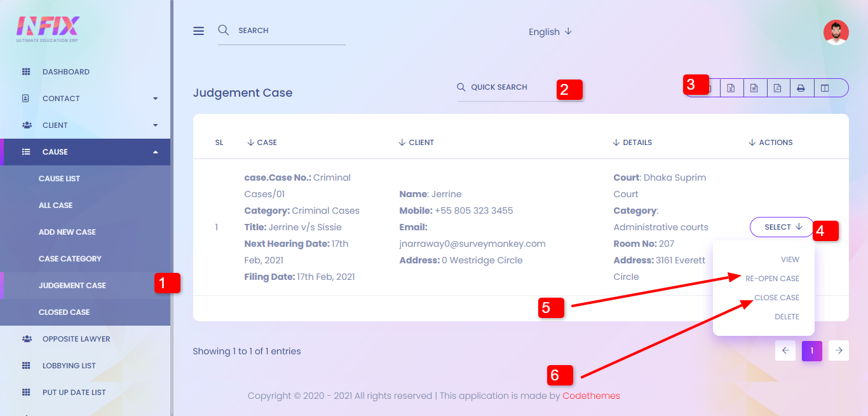Choose Re-Open Case from actions menu
868x416 pixels.
(x=772, y=279)
